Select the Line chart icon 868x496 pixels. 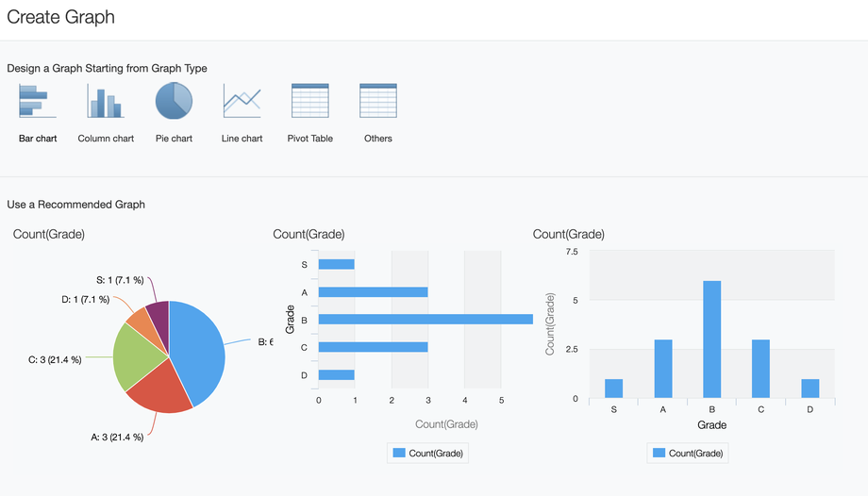coord(242,101)
